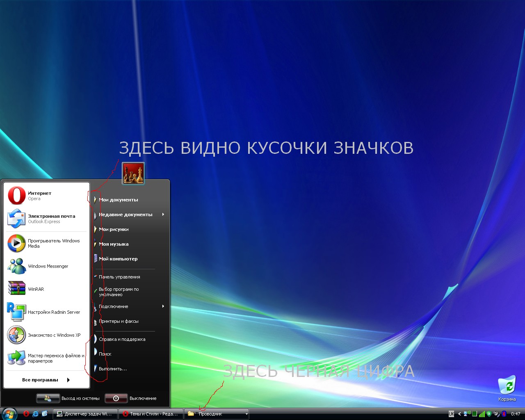Open the speaker volume tray icon
The width and height of the screenshot is (525, 420).
point(496,414)
